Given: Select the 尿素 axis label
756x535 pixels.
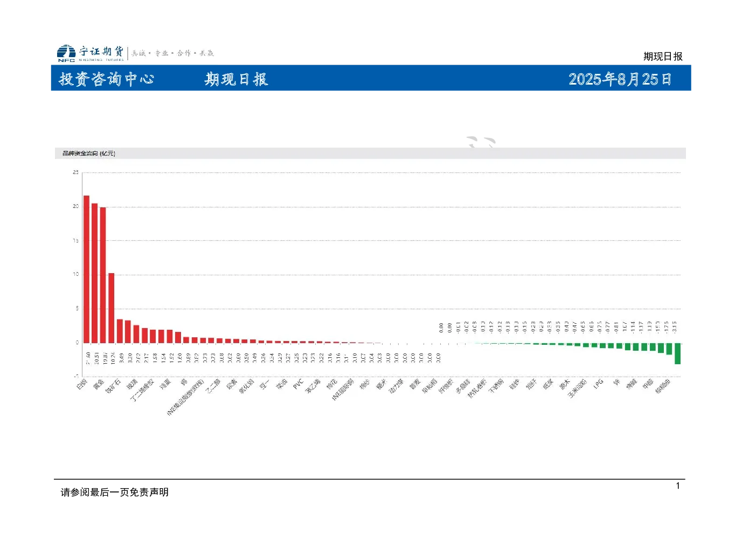Looking at the screenshot, I should (232, 384).
